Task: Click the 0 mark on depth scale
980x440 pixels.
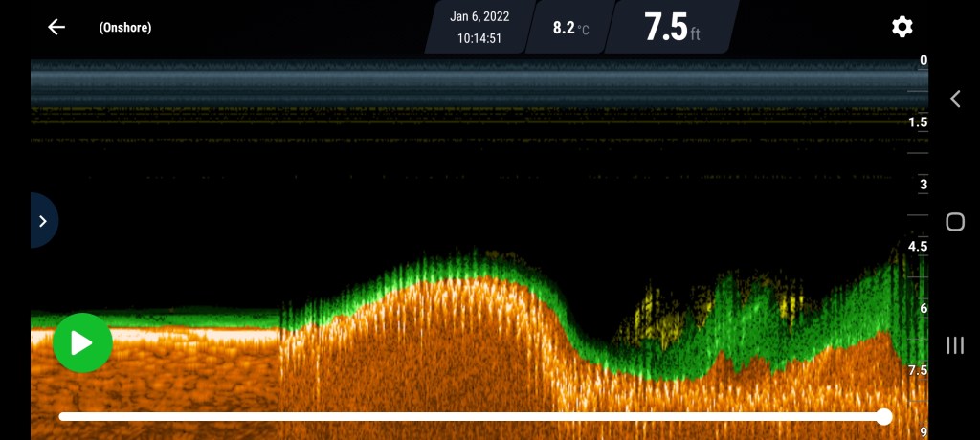Action: [923, 61]
